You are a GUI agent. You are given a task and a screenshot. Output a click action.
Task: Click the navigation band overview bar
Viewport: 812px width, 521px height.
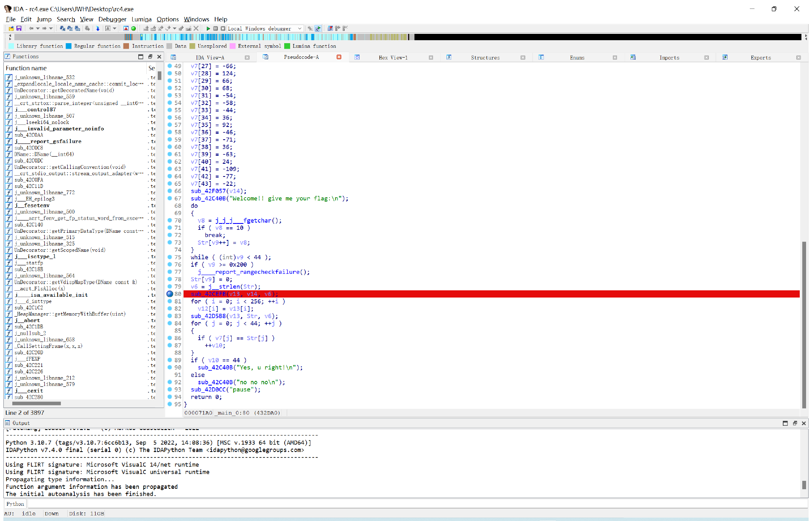(x=408, y=37)
